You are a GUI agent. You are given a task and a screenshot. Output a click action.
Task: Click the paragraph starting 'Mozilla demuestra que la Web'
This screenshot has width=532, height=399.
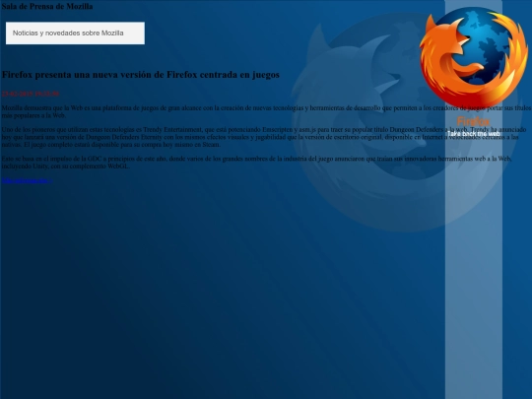click(x=266, y=111)
